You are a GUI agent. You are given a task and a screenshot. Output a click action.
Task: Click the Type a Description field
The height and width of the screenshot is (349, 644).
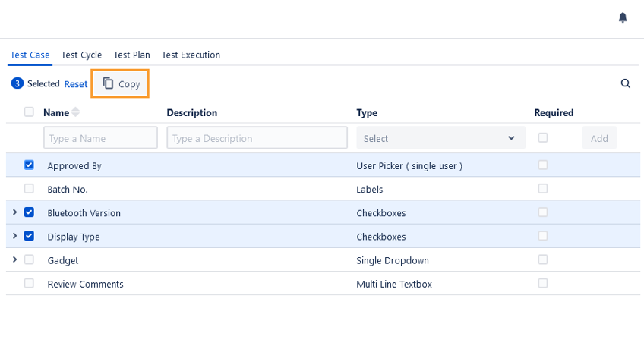[x=257, y=138]
